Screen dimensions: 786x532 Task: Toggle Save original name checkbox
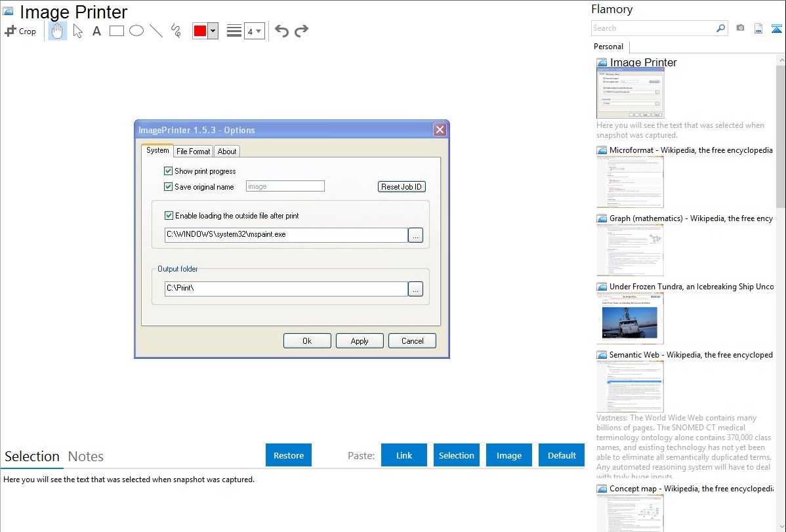169,186
